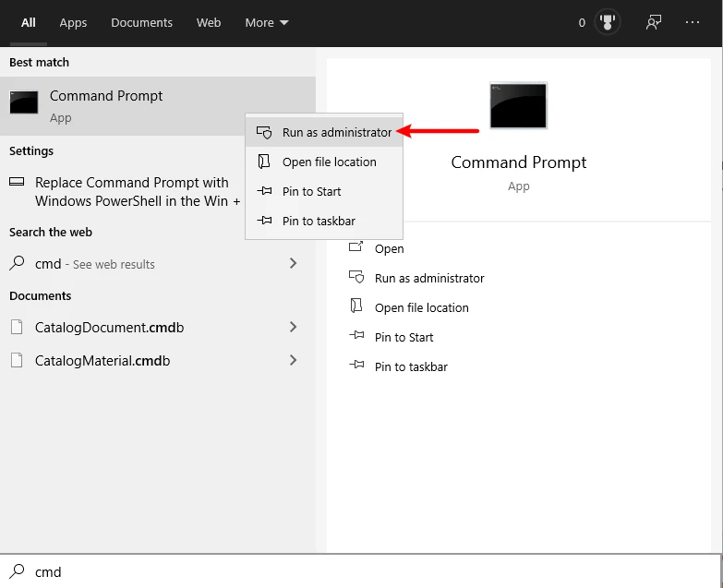The height and width of the screenshot is (588, 723).
Task: Click Run as administrator in preview pane
Action: (429, 279)
